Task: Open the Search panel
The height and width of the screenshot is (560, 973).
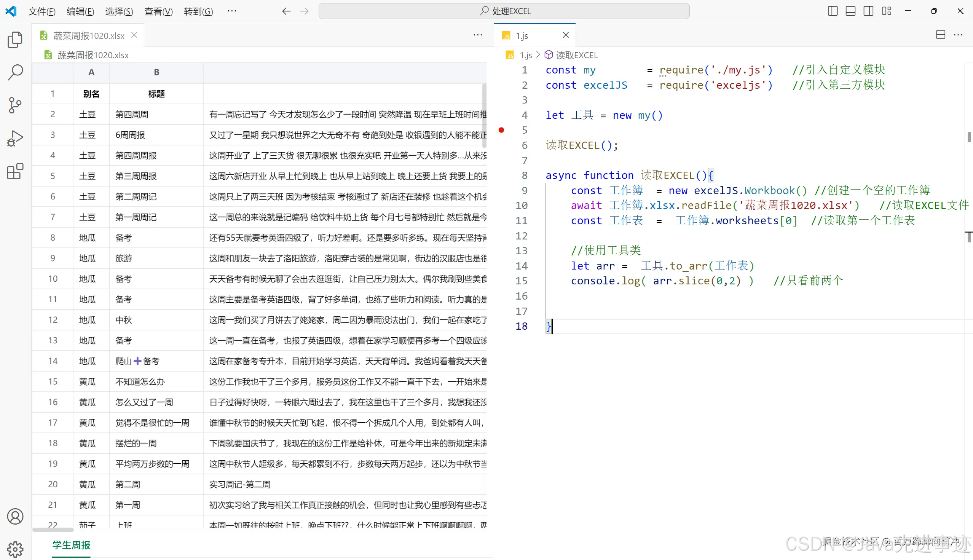Action: pos(14,72)
